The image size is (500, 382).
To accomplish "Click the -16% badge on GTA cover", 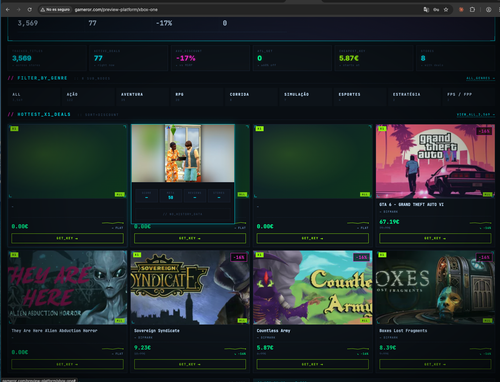I will [484, 131].
